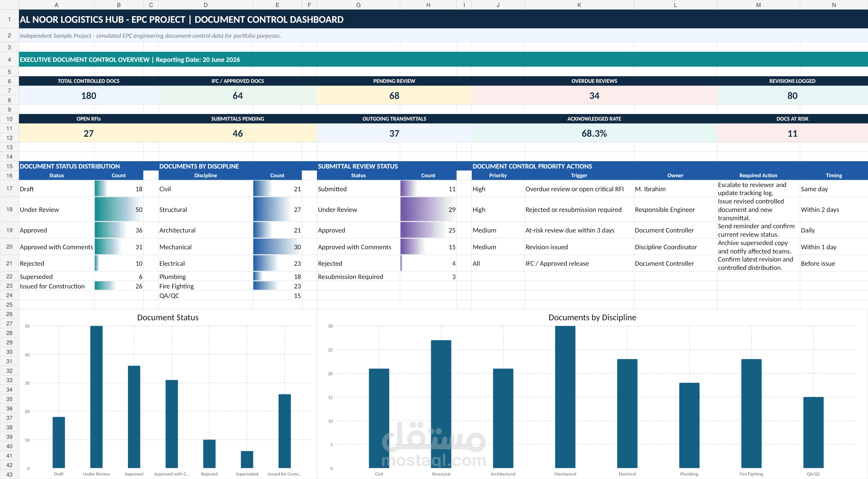Image resolution: width=868 pixels, height=479 pixels.
Task: Select the Documents by Discipline chart title
Action: pyautogui.click(x=592, y=317)
